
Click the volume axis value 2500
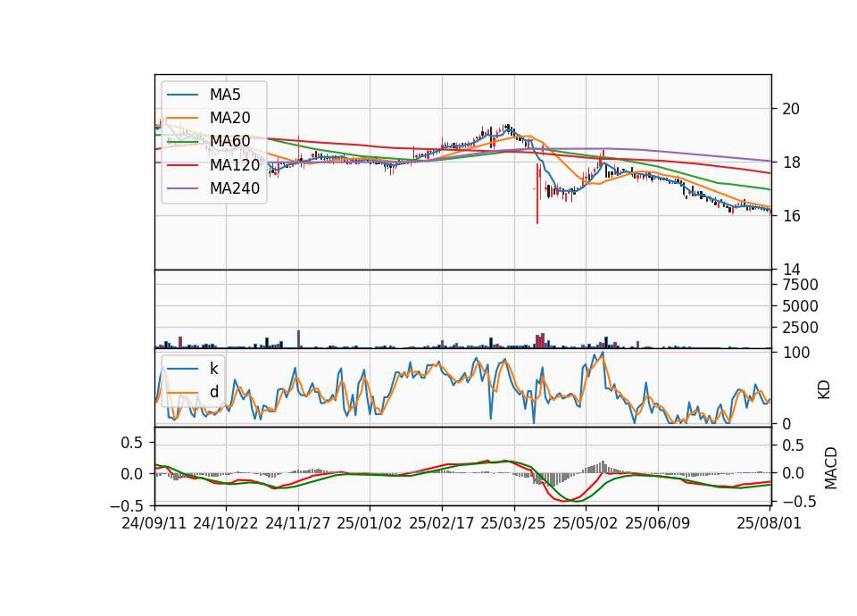pyautogui.click(x=800, y=328)
